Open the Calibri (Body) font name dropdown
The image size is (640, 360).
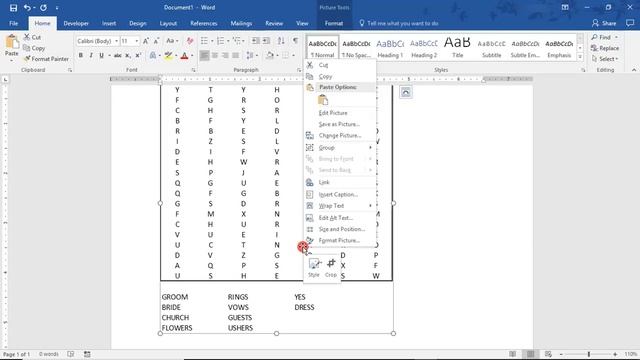tap(116, 41)
